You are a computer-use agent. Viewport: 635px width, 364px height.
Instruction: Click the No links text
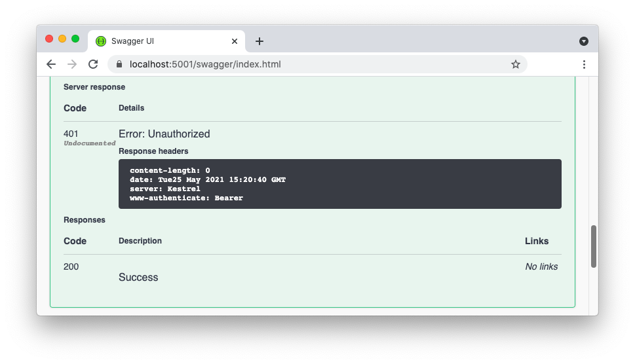click(541, 266)
